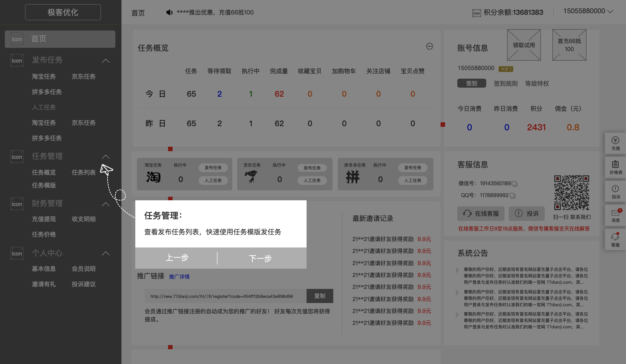The image size is (626, 364).
Task: Click the promotion link URL field
Action: (x=225, y=296)
